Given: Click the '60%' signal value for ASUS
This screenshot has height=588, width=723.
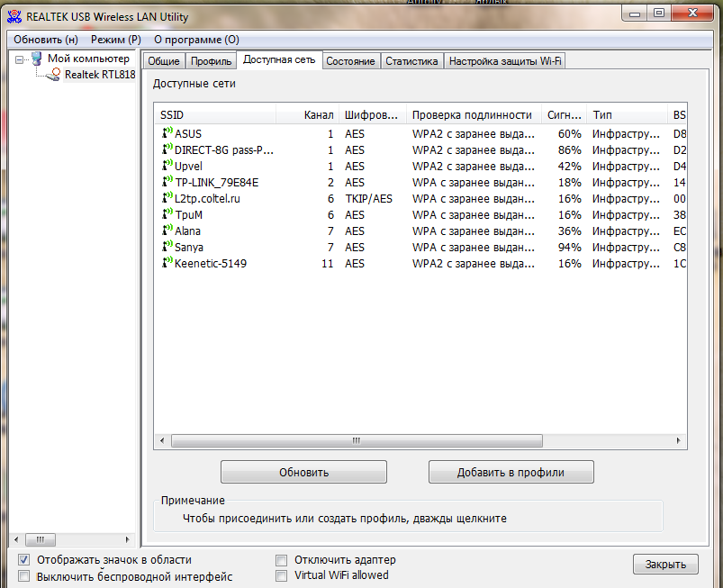Looking at the screenshot, I should (569, 134).
